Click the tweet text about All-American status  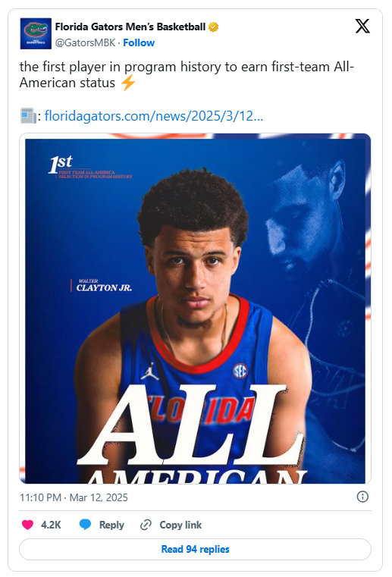pyautogui.click(x=187, y=75)
